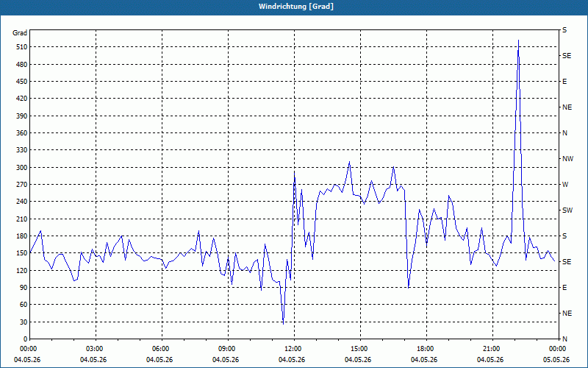Click the 30 y-axis value
The height and width of the screenshot is (368, 588).
(23, 322)
